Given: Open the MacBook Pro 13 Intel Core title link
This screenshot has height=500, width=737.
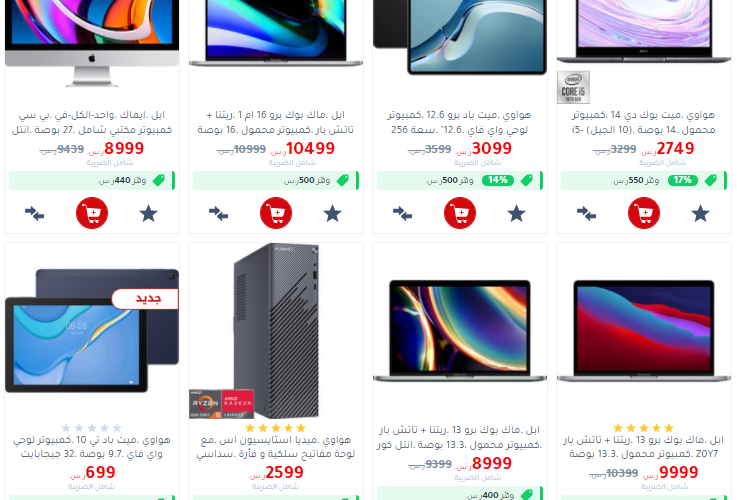Looking at the screenshot, I should (x=460, y=437).
